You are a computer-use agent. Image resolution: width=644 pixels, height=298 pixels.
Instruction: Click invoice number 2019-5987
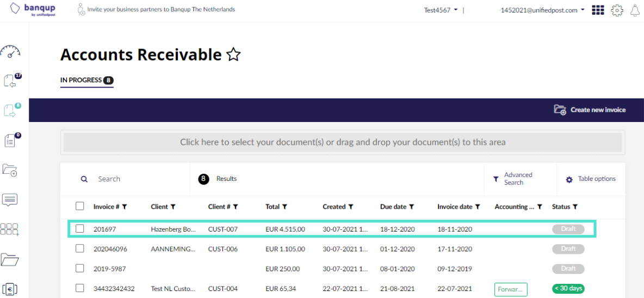coord(110,269)
